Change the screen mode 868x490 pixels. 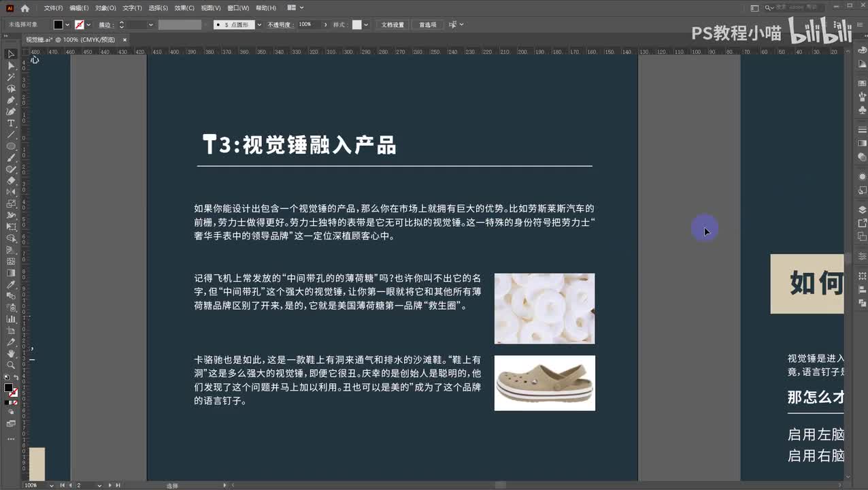[11, 423]
